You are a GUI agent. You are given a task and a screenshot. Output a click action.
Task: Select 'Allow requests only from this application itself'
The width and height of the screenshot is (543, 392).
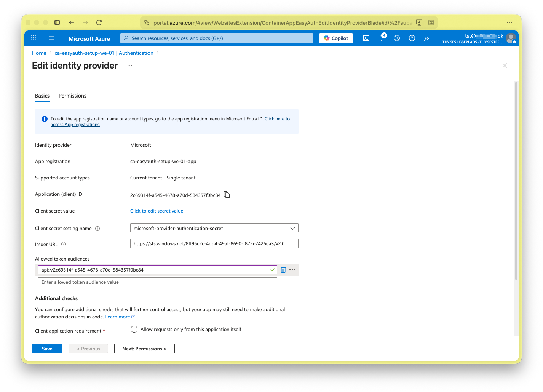click(134, 329)
